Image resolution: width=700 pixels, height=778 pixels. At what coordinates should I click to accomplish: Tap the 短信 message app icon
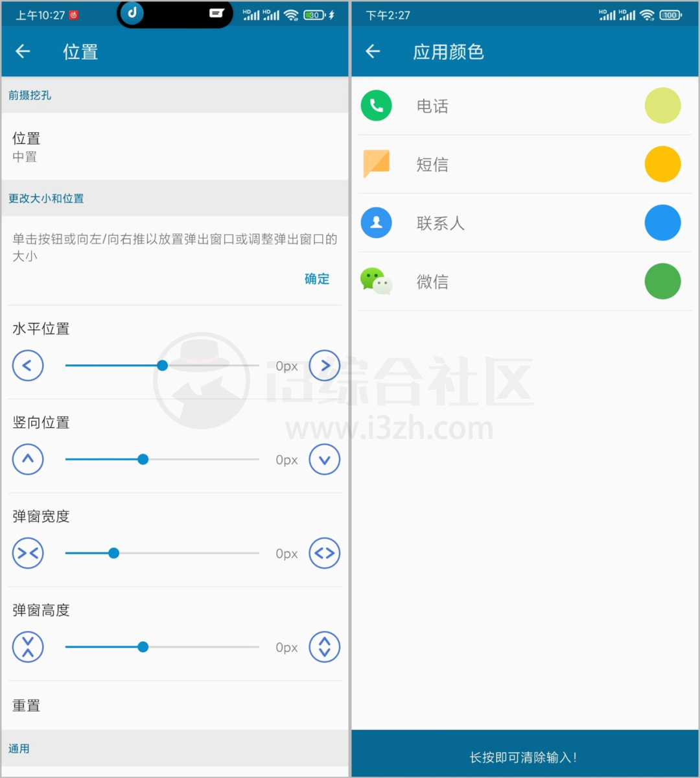coord(377,164)
